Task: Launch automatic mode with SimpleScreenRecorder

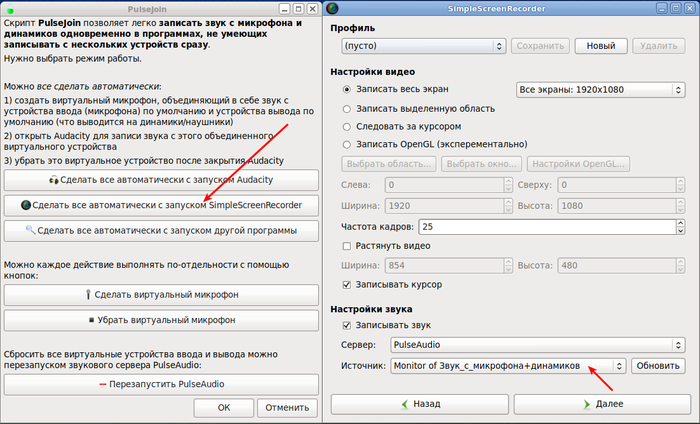Action: pos(161,205)
